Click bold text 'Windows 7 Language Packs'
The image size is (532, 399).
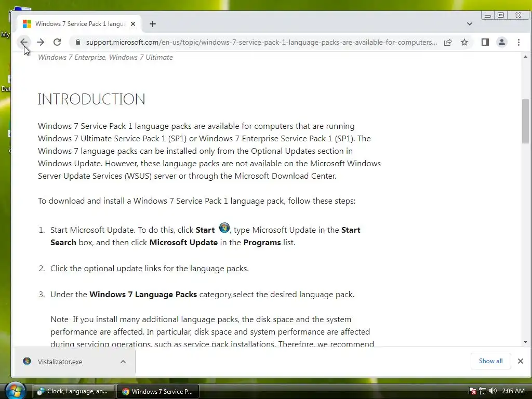143,295
